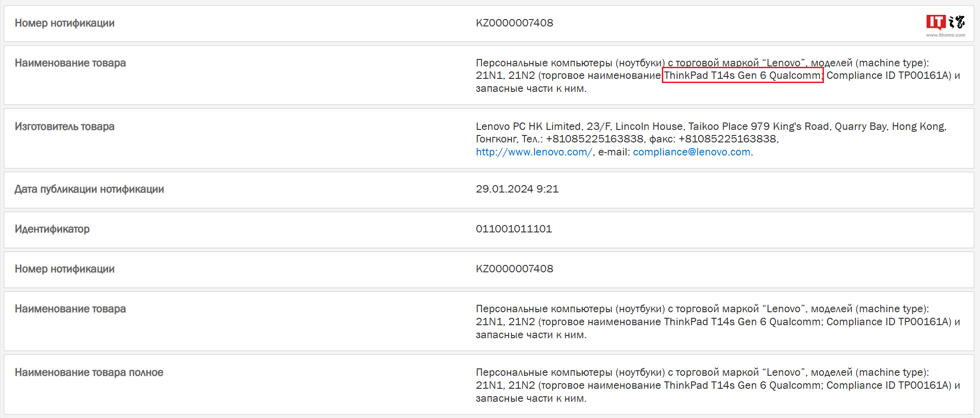Click the www.ithome.com watermark text
Screen dimensions: 980x418
[945, 35]
